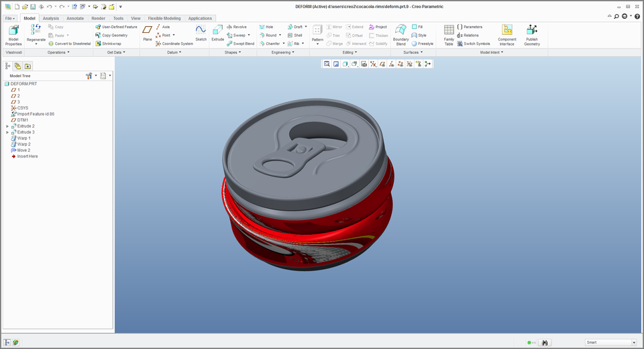Open the Get Data group dropdown
The width and height of the screenshot is (644, 349).
116,52
